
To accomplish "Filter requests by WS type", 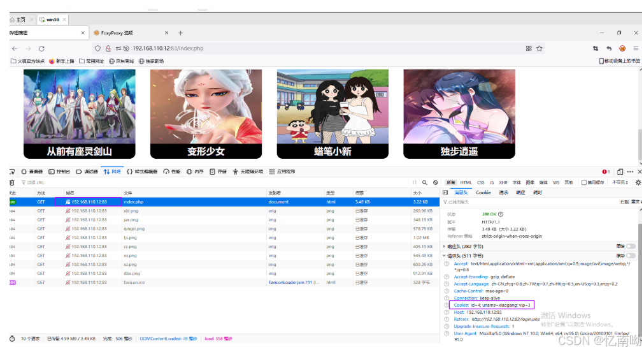I will [x=556, y=182].
